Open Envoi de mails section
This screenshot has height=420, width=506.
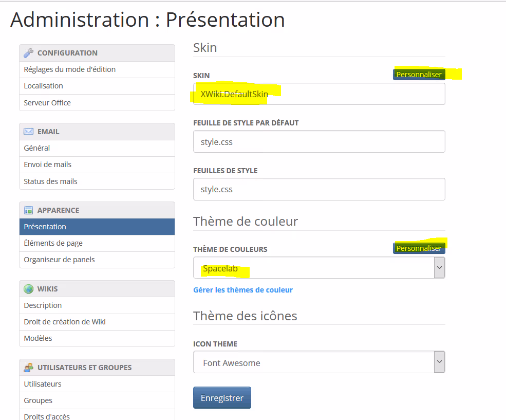click(x=48, y=165)
